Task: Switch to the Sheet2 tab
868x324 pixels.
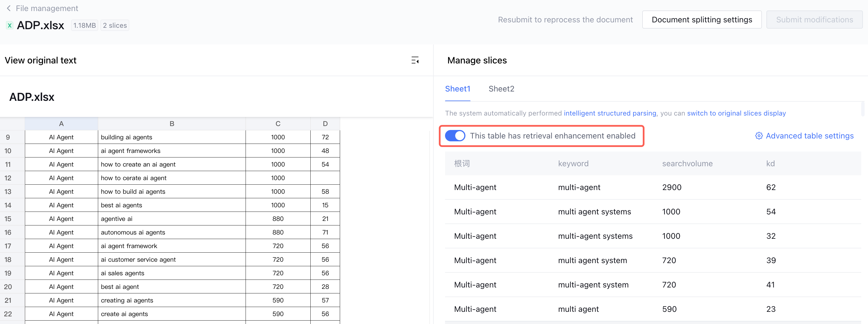Action: click(x=501, y=89)
